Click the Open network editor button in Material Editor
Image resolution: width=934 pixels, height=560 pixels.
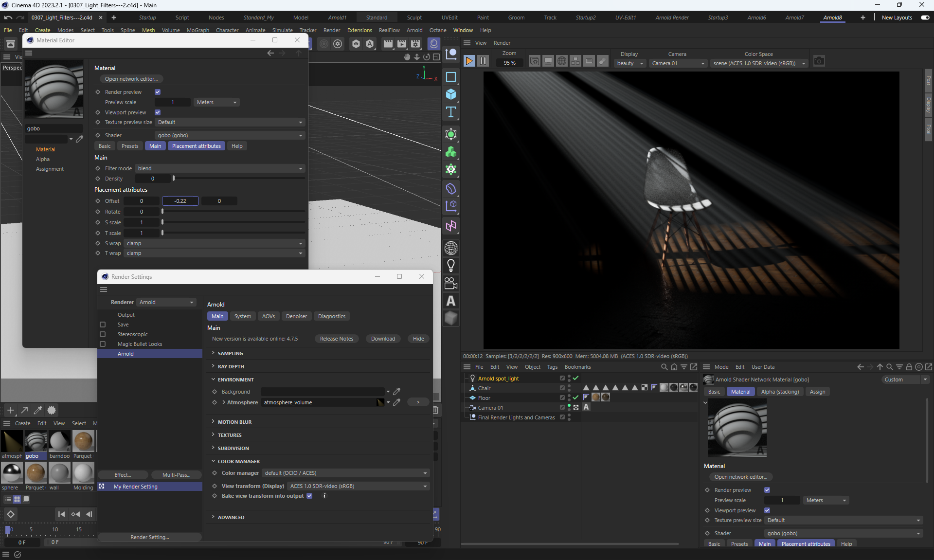pos(131,79)
